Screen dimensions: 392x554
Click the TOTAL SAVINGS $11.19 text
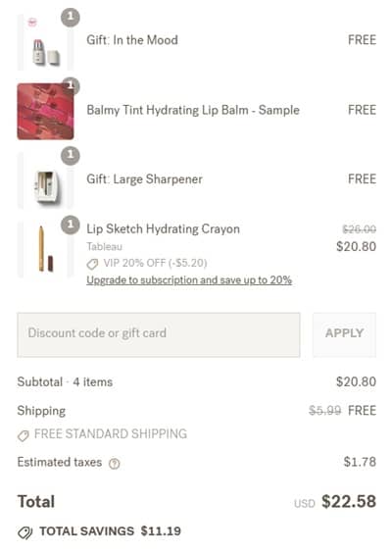(x=110, y=531)
